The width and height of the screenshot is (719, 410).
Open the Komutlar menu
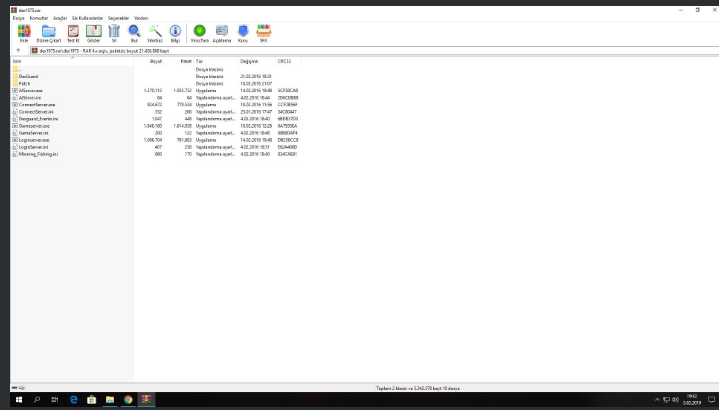pos(38,18)
